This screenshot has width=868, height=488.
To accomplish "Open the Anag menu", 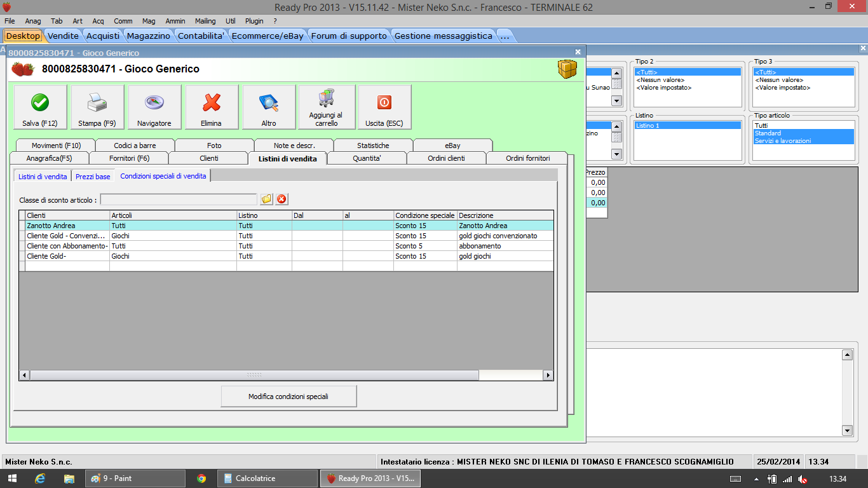I will coord(32,21).
